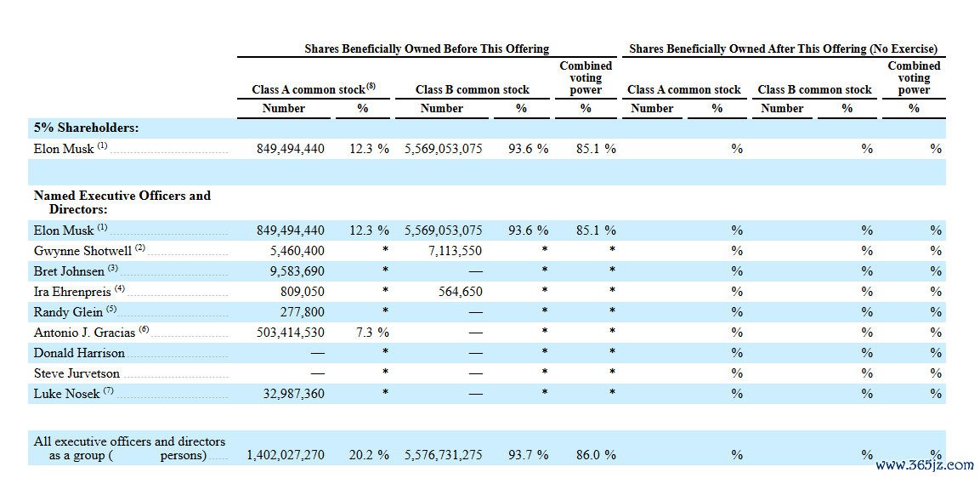Click the group combined voting power 86.0 %
The height and width of the screenshot is (478, 980).
(x=596, y=455)
